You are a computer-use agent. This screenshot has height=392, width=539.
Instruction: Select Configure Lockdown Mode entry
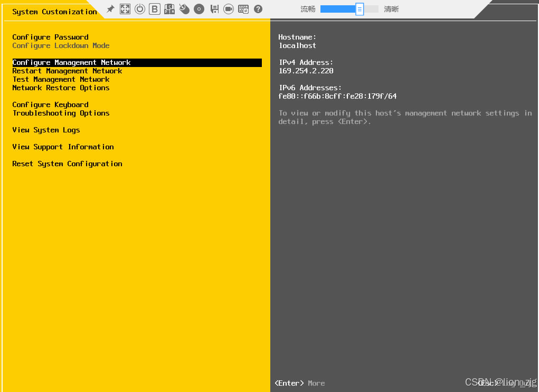pyautogui.click(x=61, y=46)
